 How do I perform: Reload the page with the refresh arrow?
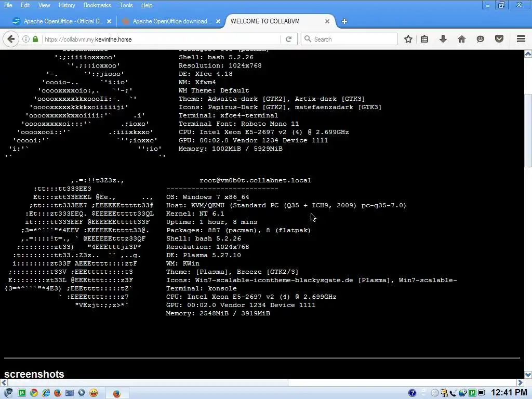coord(289,39)
